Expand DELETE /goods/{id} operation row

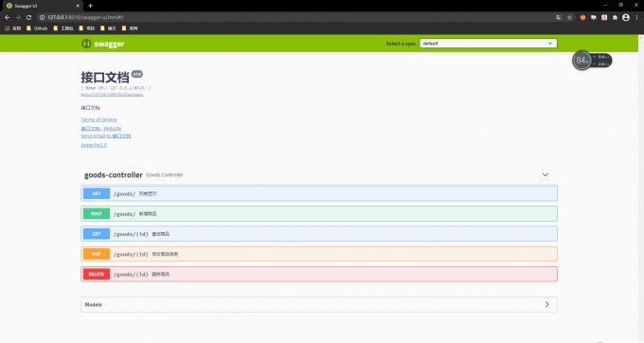(x=319, y=274)
